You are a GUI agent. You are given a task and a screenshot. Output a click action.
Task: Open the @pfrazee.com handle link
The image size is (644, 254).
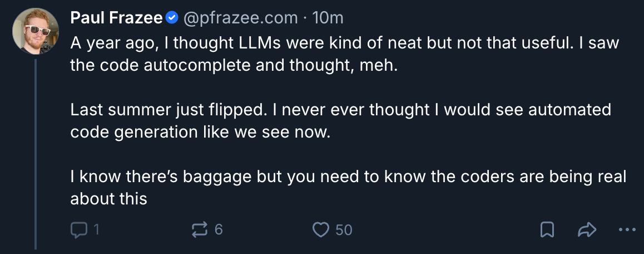pyautogui.click(x=240, y=18)
